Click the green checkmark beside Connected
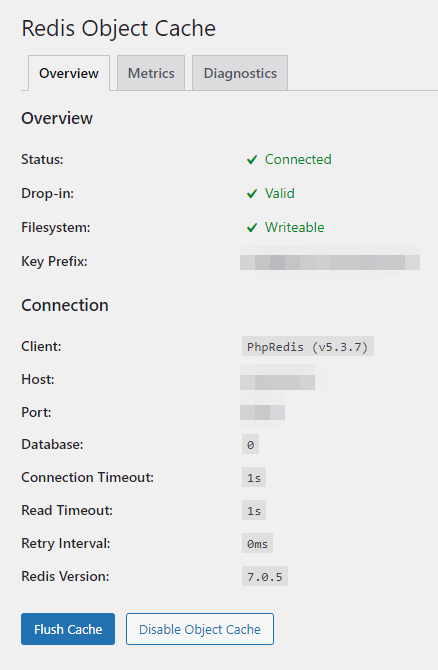This screenshot has height=670, width=438. click(x=252, y=160)
